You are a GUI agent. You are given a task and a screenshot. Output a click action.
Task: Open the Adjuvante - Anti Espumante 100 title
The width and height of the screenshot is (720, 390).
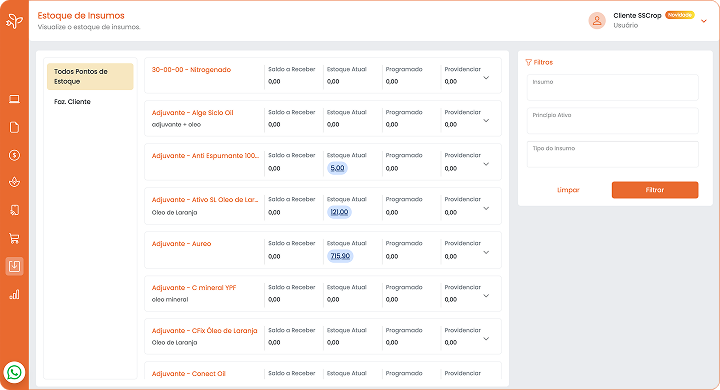point(205,156)
